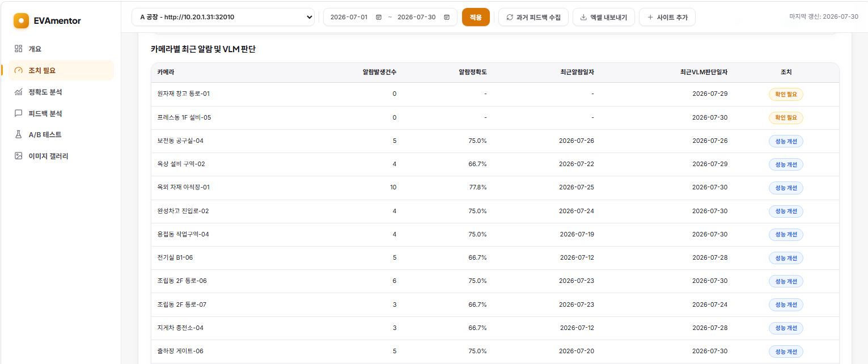Screen dimensions: 868x364
Task: Click the refresh icon in 과거 피드백 수집
Action: coord(510,17)
